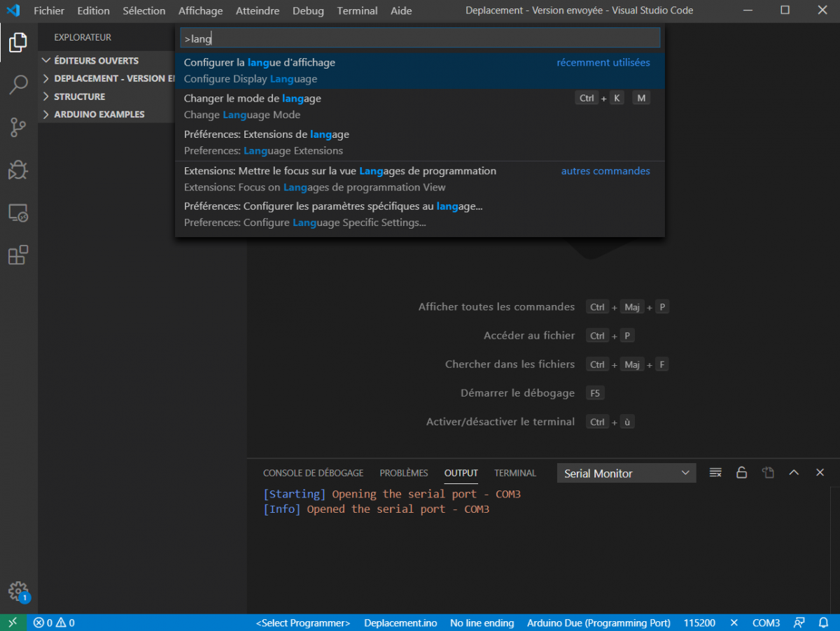Click the green remote window indicator
This screenshot has height=631, width=840.
pos(13,623)
